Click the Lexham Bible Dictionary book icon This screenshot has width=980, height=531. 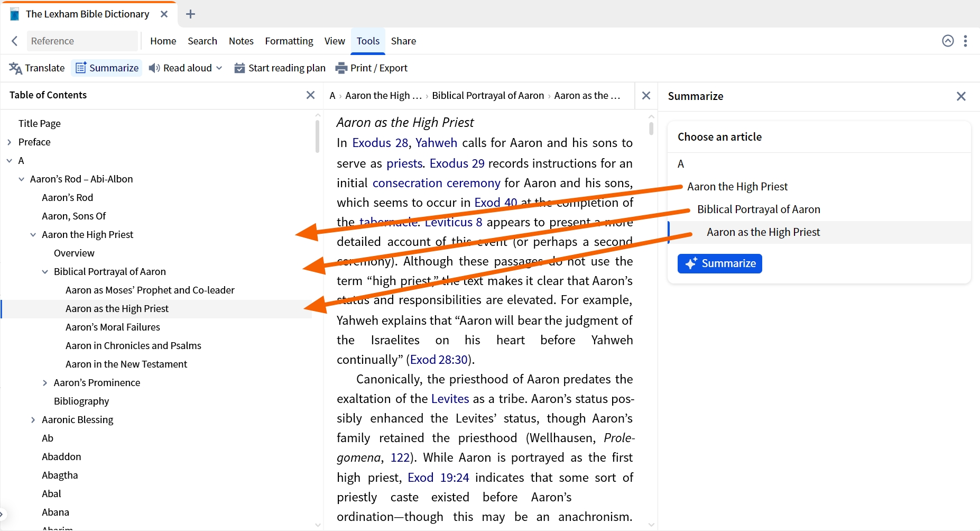tap(15, 14)
